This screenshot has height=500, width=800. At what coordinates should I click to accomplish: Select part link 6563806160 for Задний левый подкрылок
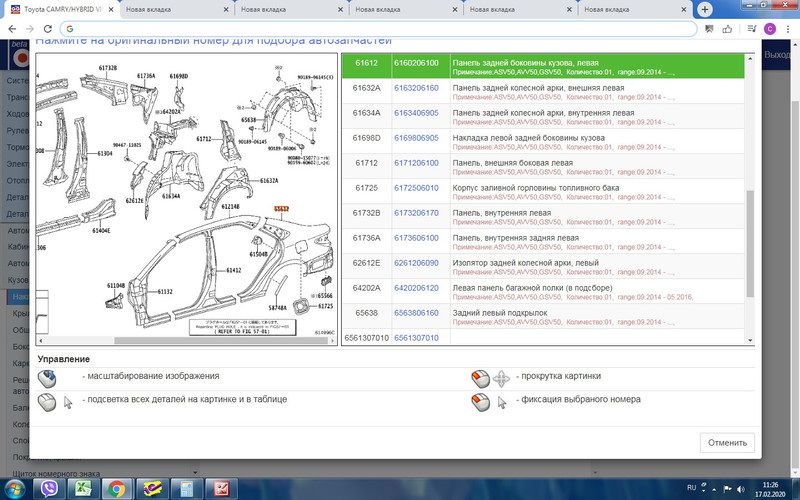(x=417, y=312)
